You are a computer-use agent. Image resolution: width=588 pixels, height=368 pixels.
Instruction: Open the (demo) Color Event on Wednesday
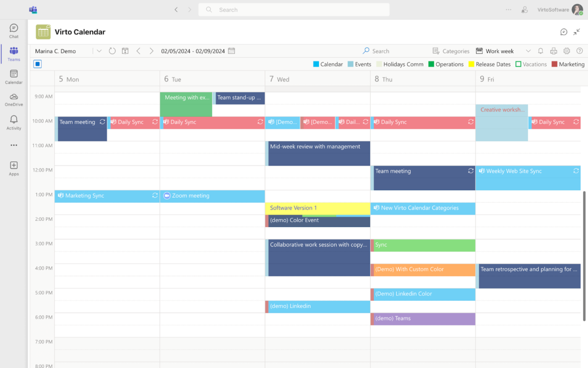click(318, 221)
